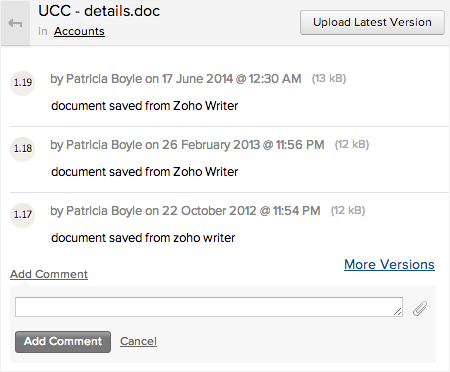Viewport: 450px width, 372px height.
Task: Click version 1.18 author line dated 26 February 2013
Action: pos(187,145)
